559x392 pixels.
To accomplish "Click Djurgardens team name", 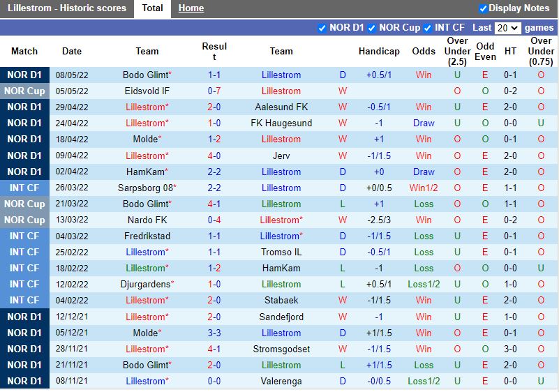I will [145, 284].
